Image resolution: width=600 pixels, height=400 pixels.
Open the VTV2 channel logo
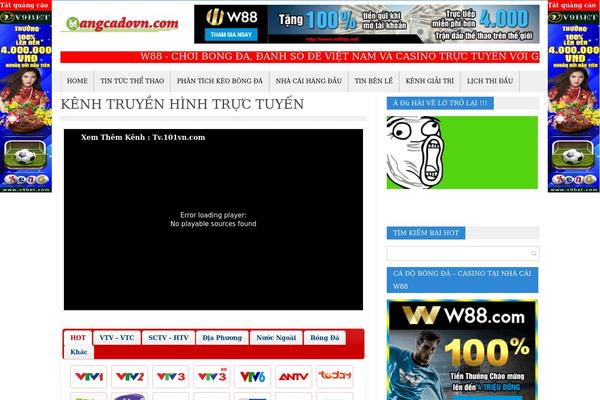tap(129, 377)
